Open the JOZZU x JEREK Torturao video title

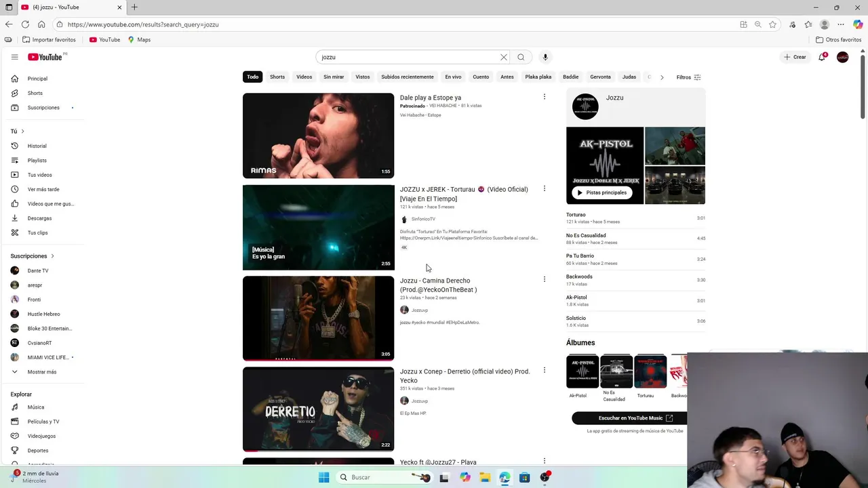click(464, 194)
